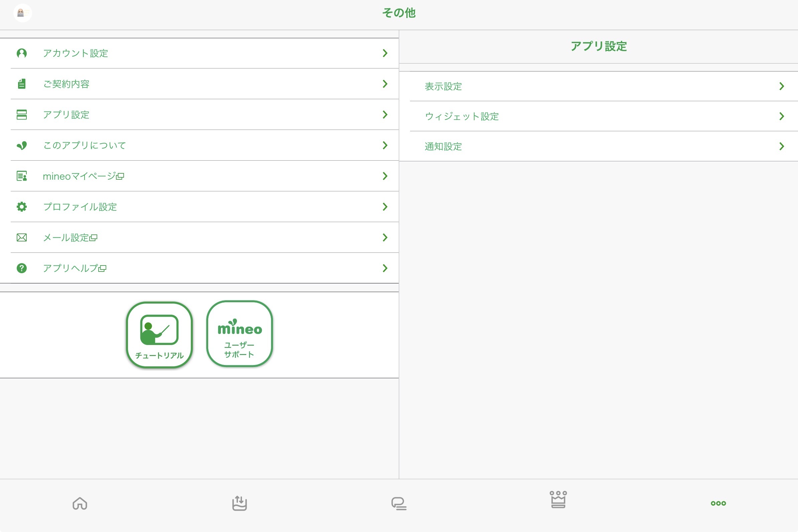Select アプリ設定 in left menu
The width and height of the screenshot is (798, 532).
66,115
